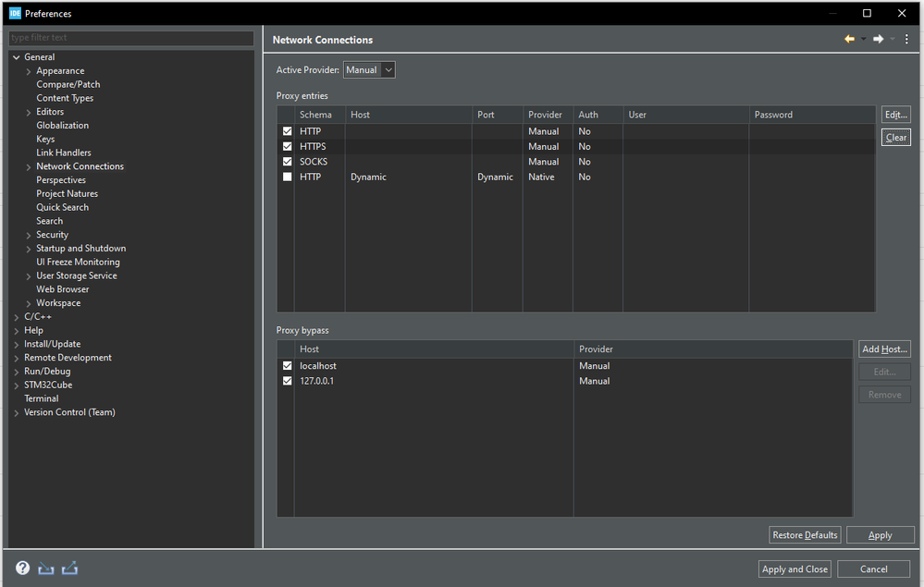The image size is (924, 587).
Task: Click the forward navigation arrow icon
Action: point(878,39)
